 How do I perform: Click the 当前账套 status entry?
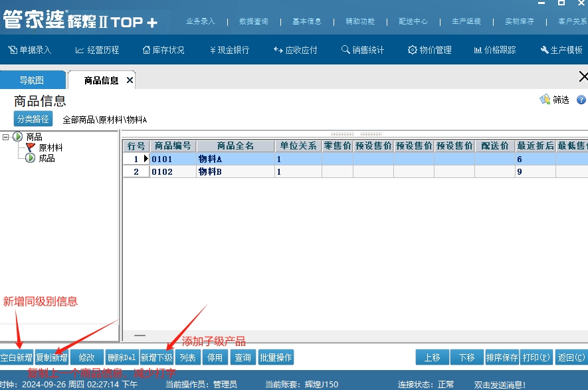point(302,385)
